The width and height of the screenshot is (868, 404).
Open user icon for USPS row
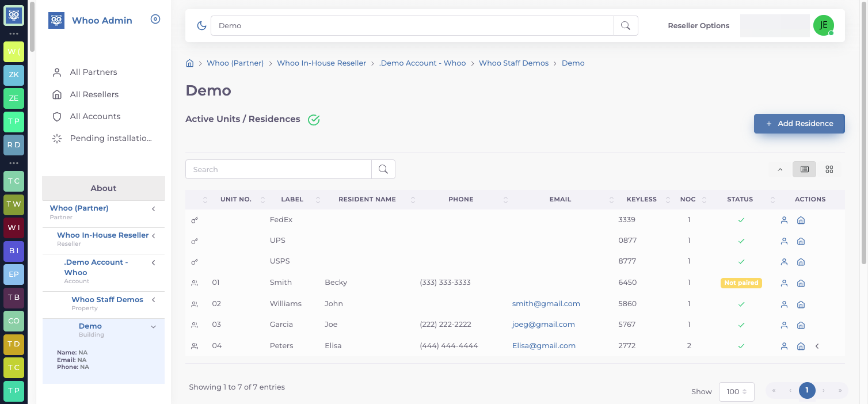[x=784, y=262]
